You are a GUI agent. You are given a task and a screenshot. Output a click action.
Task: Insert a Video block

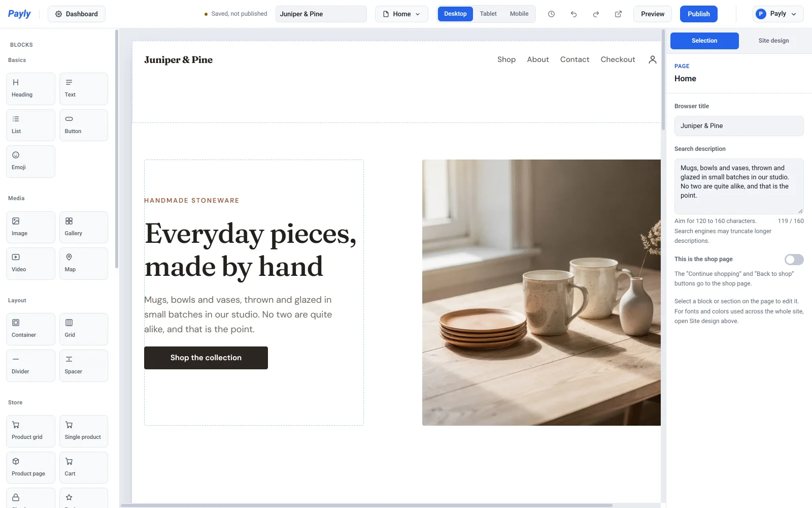30,264
